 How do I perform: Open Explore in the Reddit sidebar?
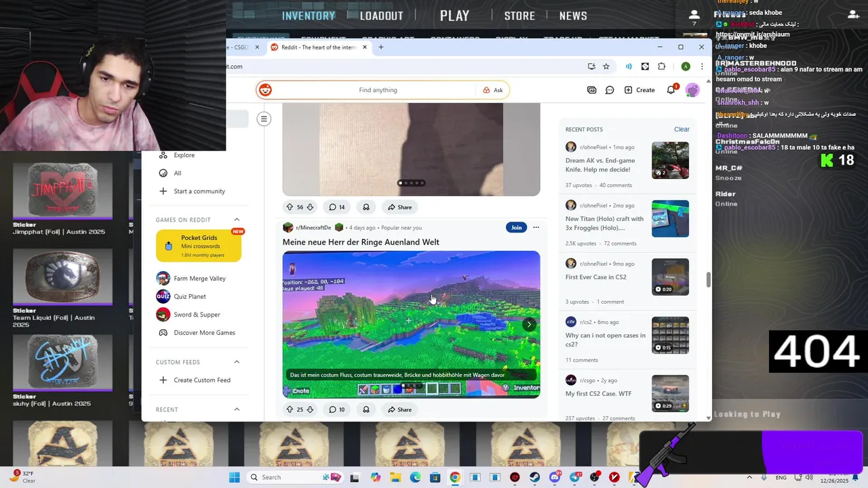point(184,155)
